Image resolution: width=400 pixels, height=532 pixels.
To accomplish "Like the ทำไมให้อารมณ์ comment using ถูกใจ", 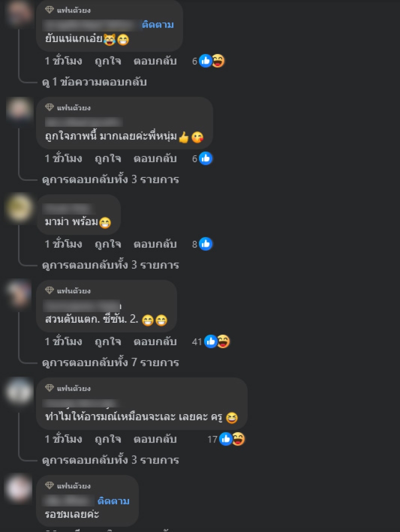I will click(x=108, y=440).
